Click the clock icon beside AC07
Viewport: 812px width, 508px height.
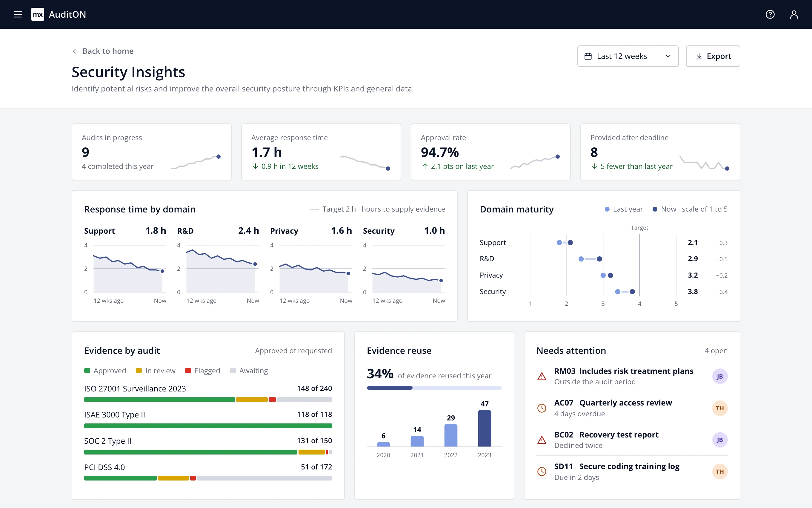click(x=542, y=408)
